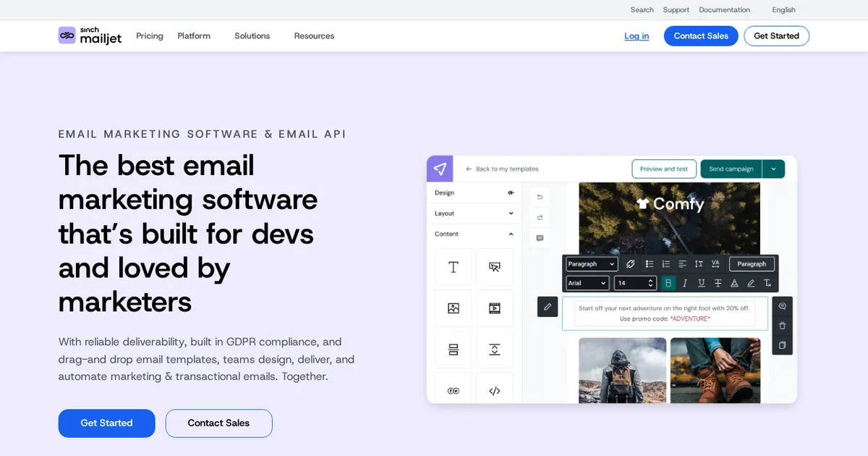This screenshot has height=456, width=868.
Task: Toggle italic formatting in text toolbar
Action: pos(684,283)
